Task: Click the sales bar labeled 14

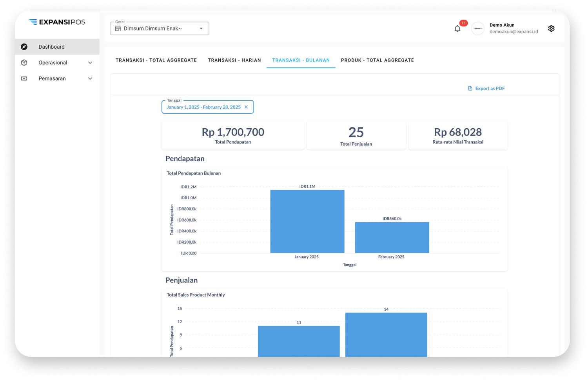Action: 386,335
